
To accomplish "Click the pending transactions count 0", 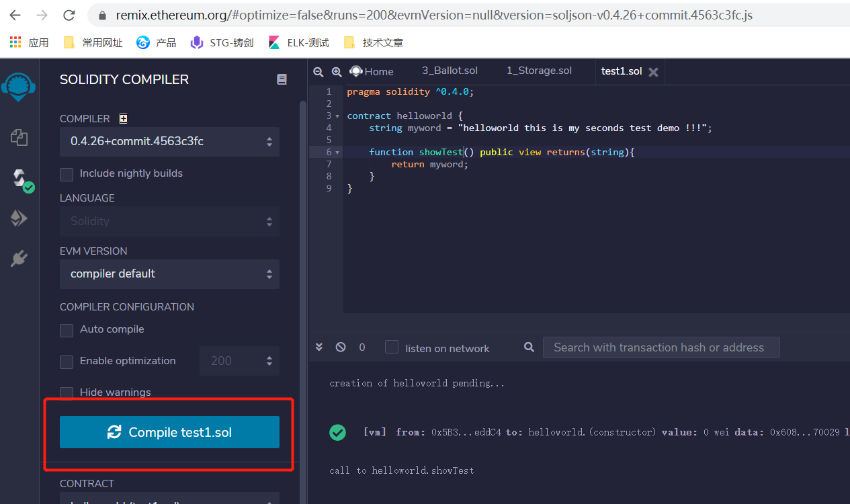I will (362, 347).
